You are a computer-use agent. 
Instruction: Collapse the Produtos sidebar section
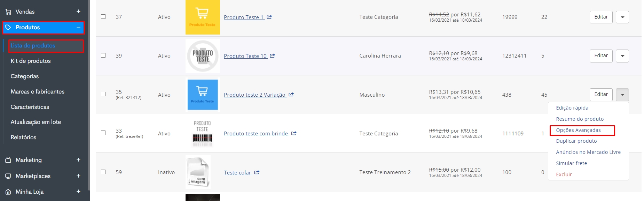click(x=78, y=27)
